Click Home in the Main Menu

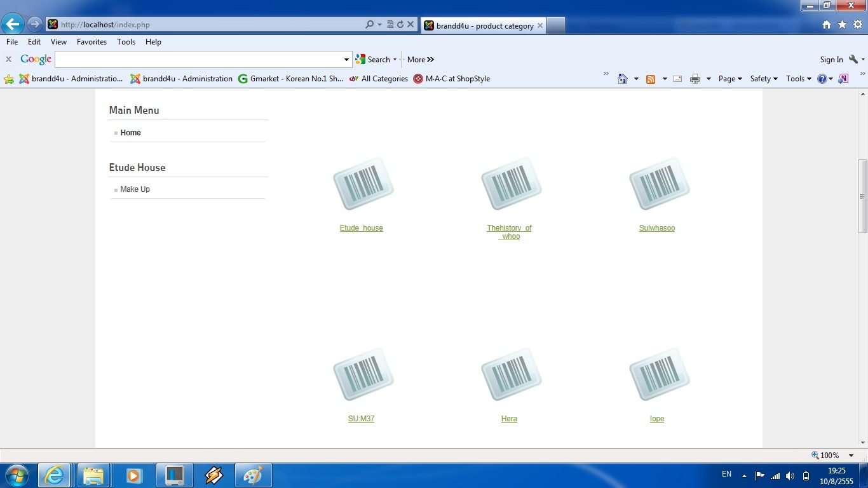pos(130,133)
